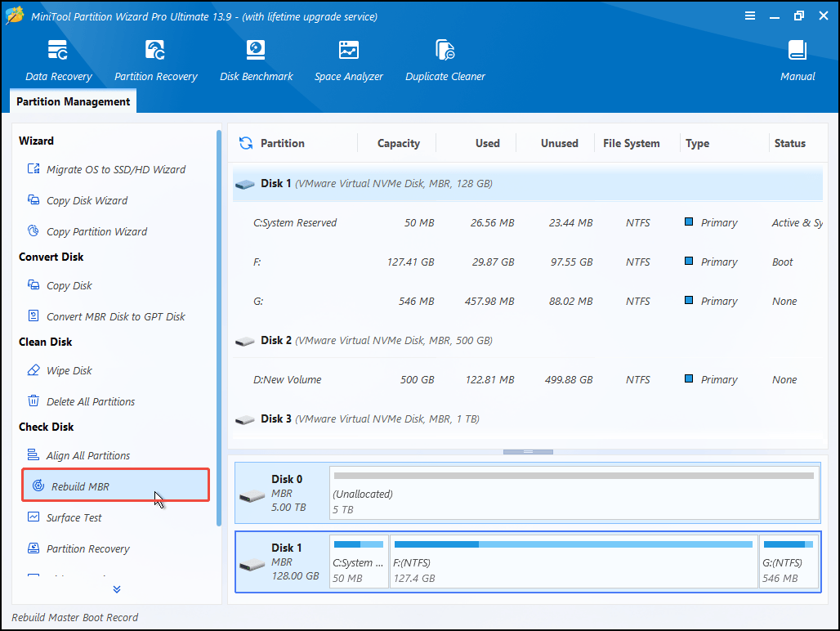Click the Rebuild MBR option
Screen dimensions: 840x631
116,486
